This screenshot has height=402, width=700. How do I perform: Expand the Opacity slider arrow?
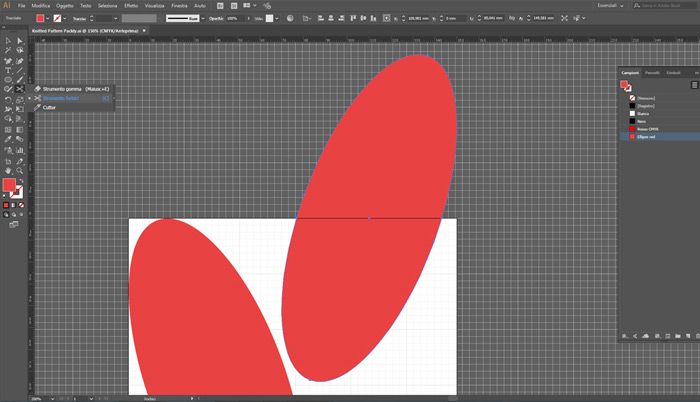tap(248, 18)
